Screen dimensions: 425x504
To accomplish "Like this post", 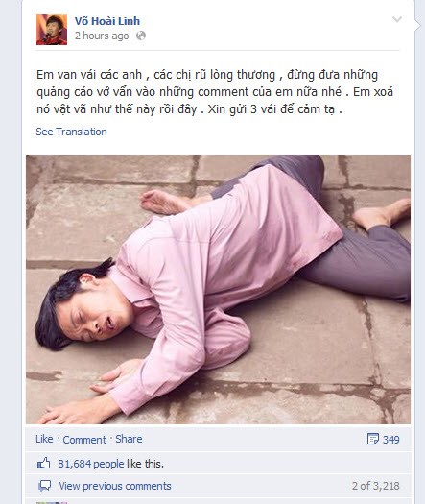I will (44, 439).
